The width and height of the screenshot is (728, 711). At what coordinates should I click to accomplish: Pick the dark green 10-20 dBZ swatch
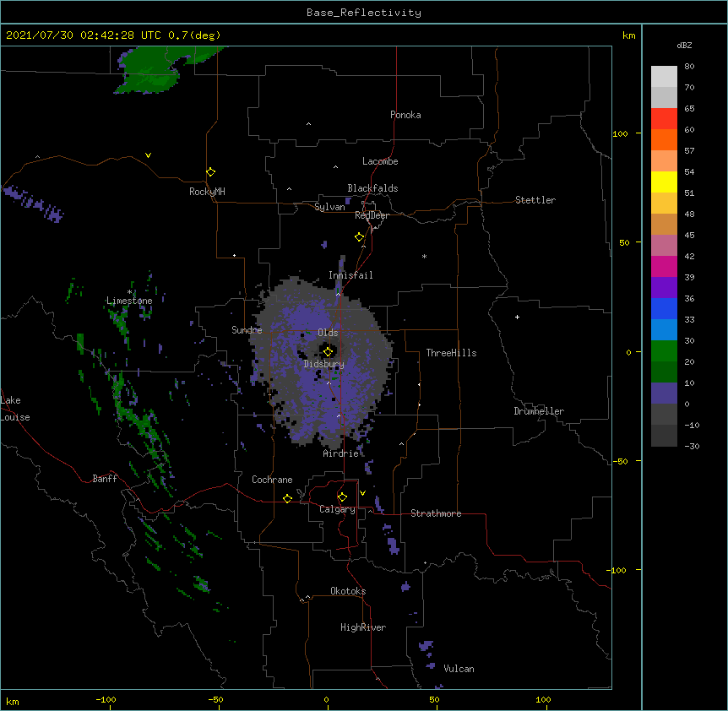(x=664, y=372)
